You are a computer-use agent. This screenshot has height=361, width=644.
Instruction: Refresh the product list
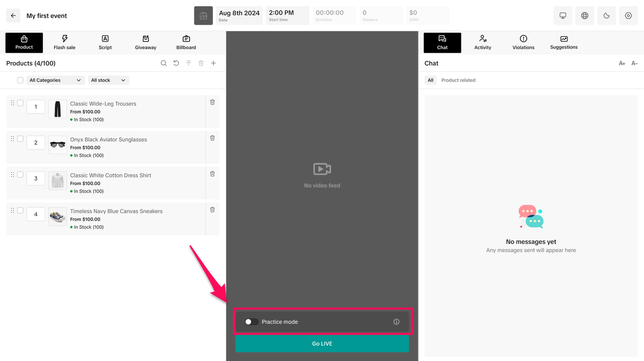click(176, 63)
